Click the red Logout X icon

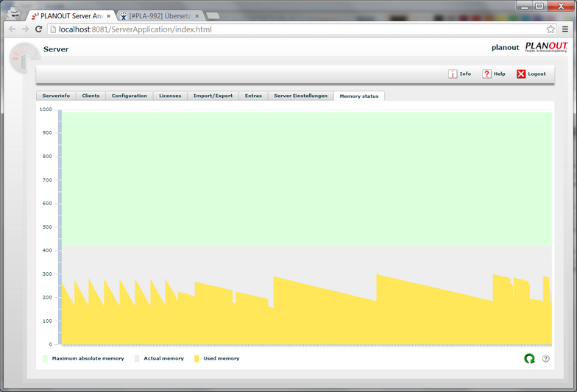(521, 74)
